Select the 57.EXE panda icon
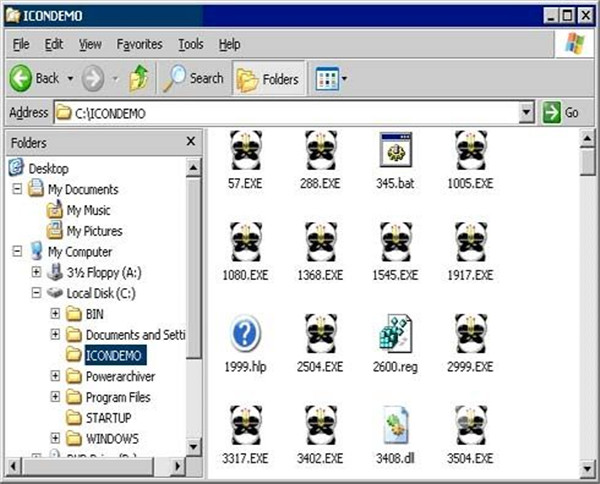 click(x=245, y=150)
